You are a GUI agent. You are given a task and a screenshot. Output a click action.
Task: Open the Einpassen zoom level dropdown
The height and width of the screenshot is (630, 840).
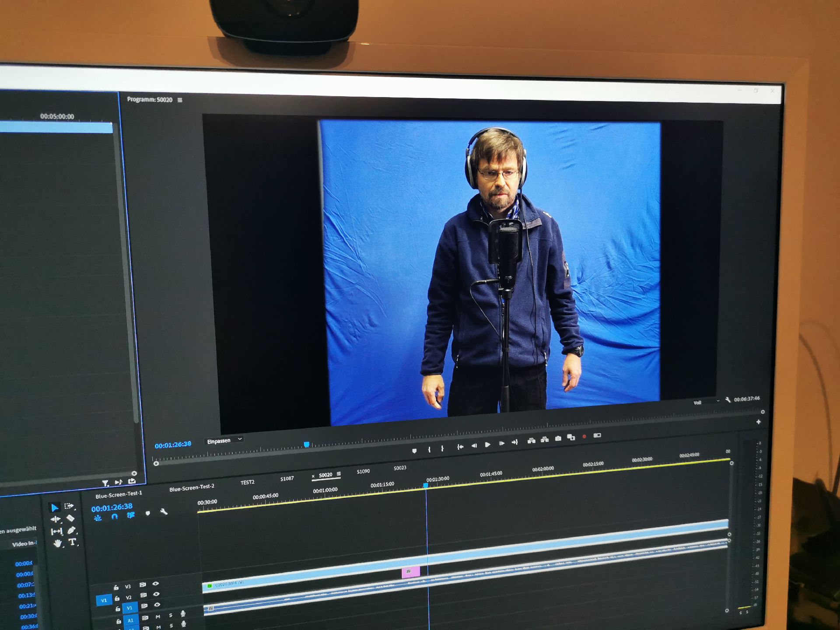[224, 441]
